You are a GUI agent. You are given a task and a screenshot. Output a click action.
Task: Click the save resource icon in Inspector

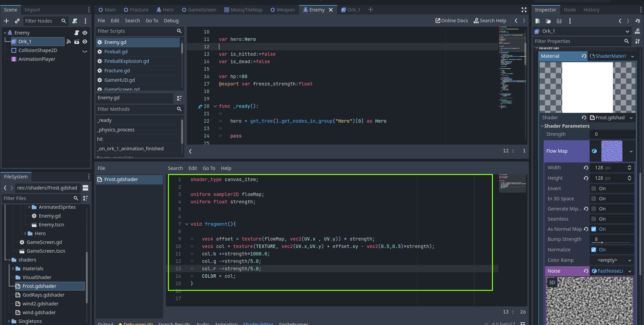click(559, 21)
